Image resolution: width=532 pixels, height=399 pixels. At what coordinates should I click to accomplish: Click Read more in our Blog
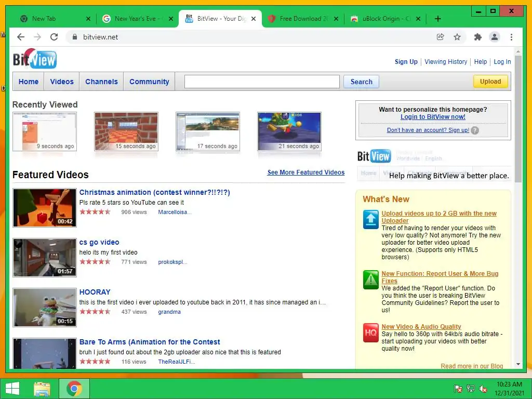pos(472,366)
